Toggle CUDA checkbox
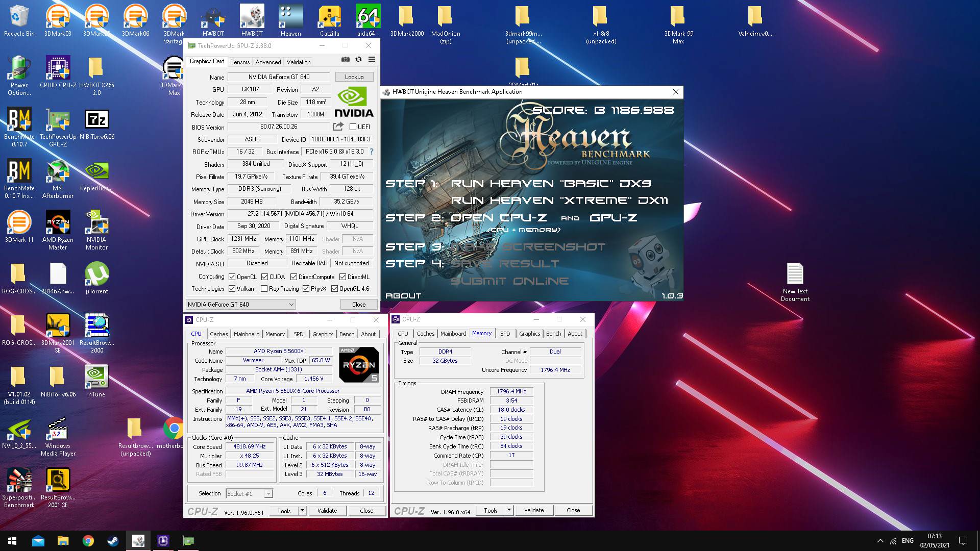980x551 pixels. [264, 277]
